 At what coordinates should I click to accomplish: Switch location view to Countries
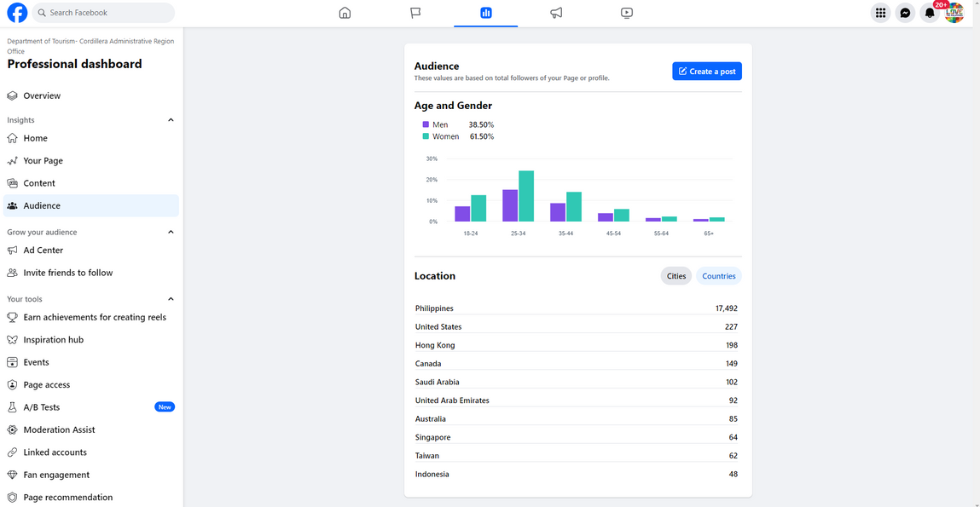(719, 276)
